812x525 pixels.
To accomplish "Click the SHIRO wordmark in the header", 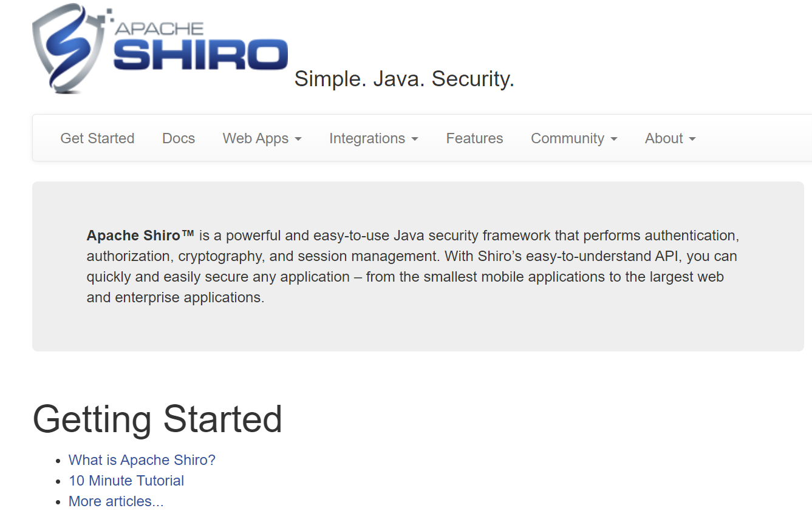I will pyautogui.click(x=200, y=56).
